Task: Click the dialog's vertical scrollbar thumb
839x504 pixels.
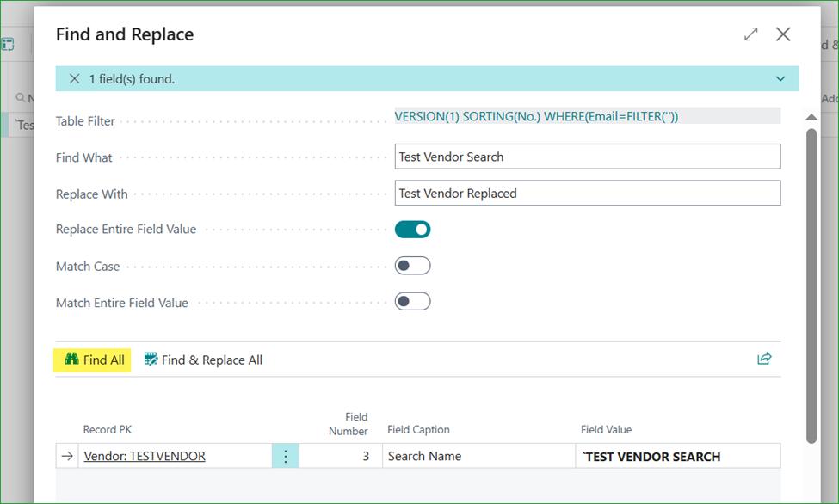Action: point(811,286)
